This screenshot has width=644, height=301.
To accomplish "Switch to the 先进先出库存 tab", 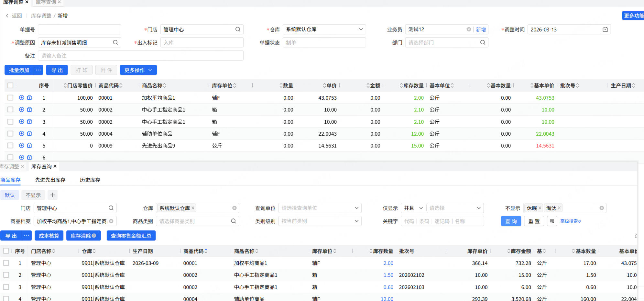I will point(50,180).
